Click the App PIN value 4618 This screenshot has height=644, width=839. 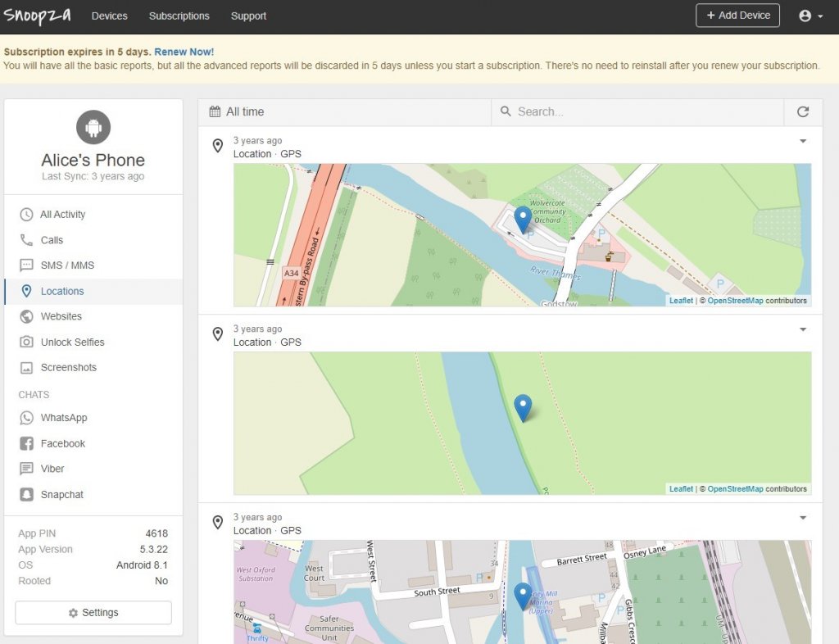pyautogui.click(x=156, y=533)
